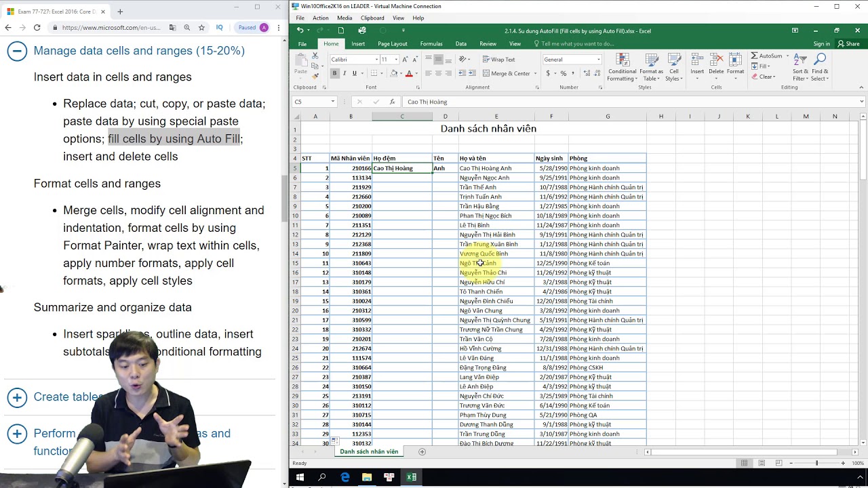The width and height of the screenshot is (868, 488).
Task: Click the Undo icon in Excel title bar
Action: pos(300,30)
